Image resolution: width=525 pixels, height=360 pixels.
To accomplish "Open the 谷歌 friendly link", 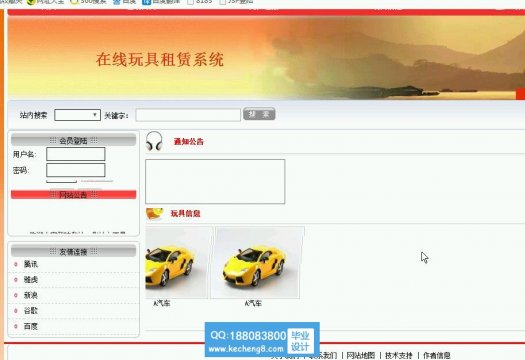I will pos(30,310).
